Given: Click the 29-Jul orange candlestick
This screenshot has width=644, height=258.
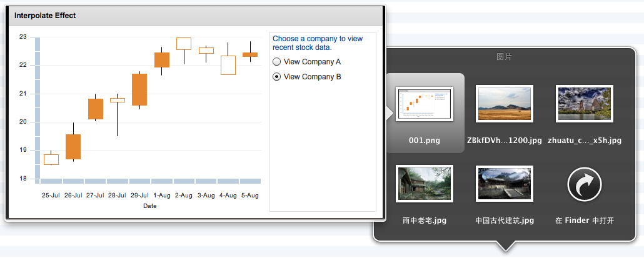Looking at the screenshot, I should (139, 89).
